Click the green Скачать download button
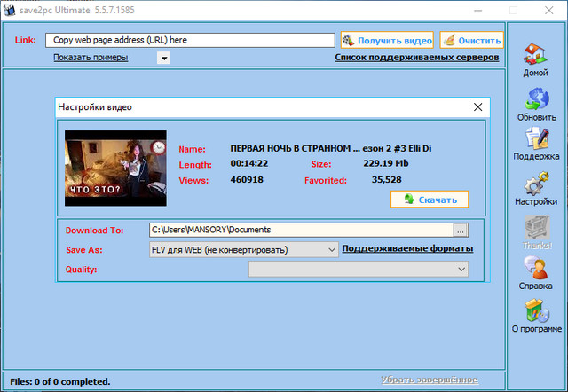 (x=429, y=200)
